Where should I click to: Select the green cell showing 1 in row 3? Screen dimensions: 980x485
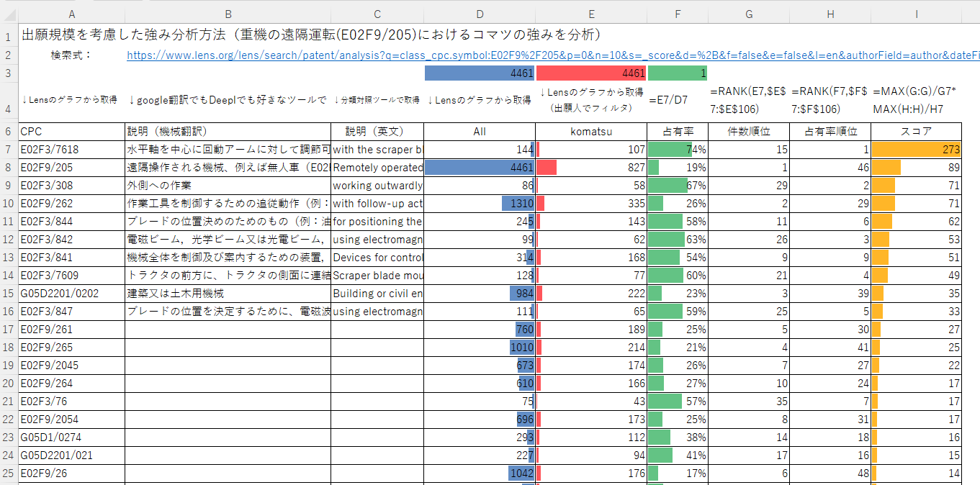click(677, 73)
